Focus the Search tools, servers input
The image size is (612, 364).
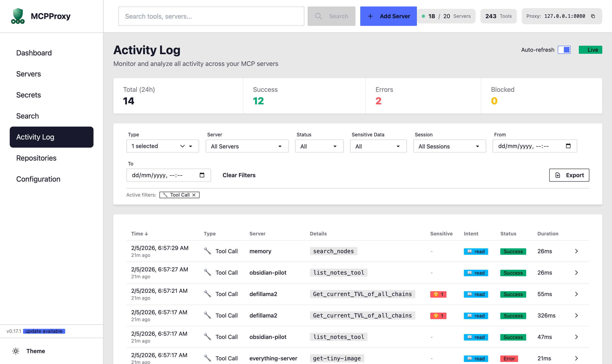click(x=211, y=16)
